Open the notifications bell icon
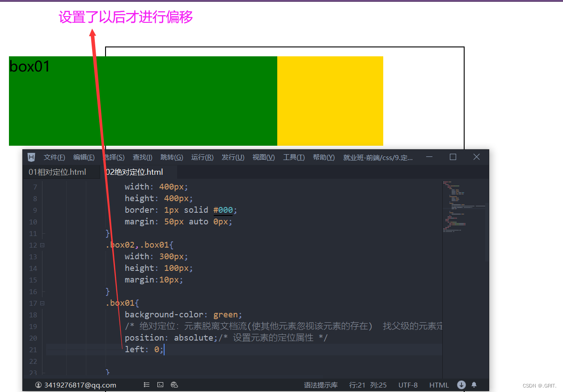Screen dimensions: 563x392 (474, 385)
